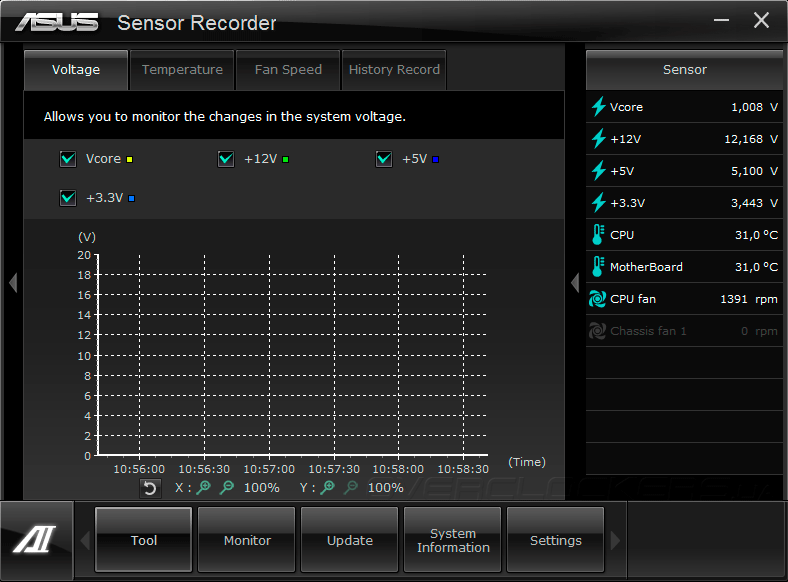Open System Information
Viewport: 788px width, 582px height.
tap(453, 540)
